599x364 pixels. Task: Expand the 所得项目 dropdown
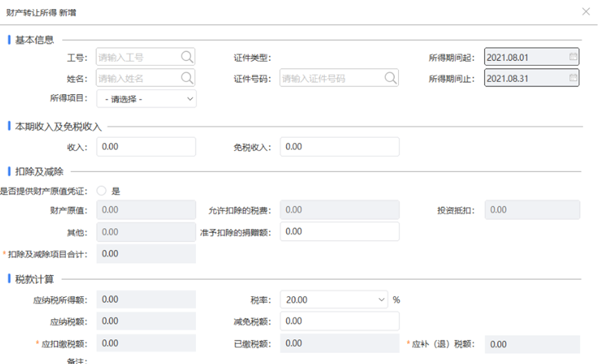(x=146, y=99)
